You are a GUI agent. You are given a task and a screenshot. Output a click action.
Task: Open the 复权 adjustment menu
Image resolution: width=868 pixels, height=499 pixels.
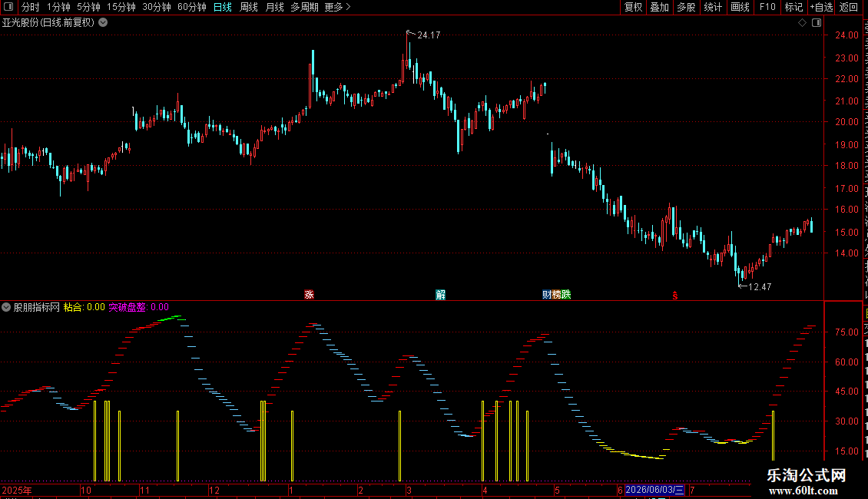[x=633, y=7]
